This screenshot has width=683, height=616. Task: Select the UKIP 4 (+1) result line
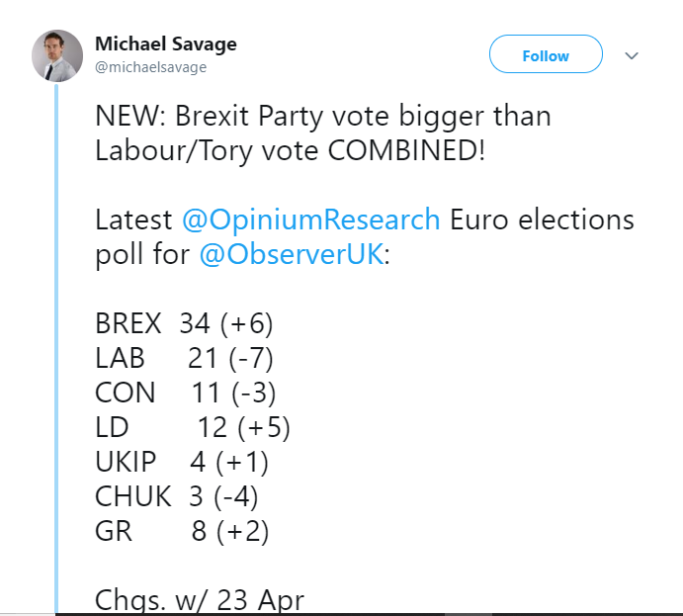182,462
